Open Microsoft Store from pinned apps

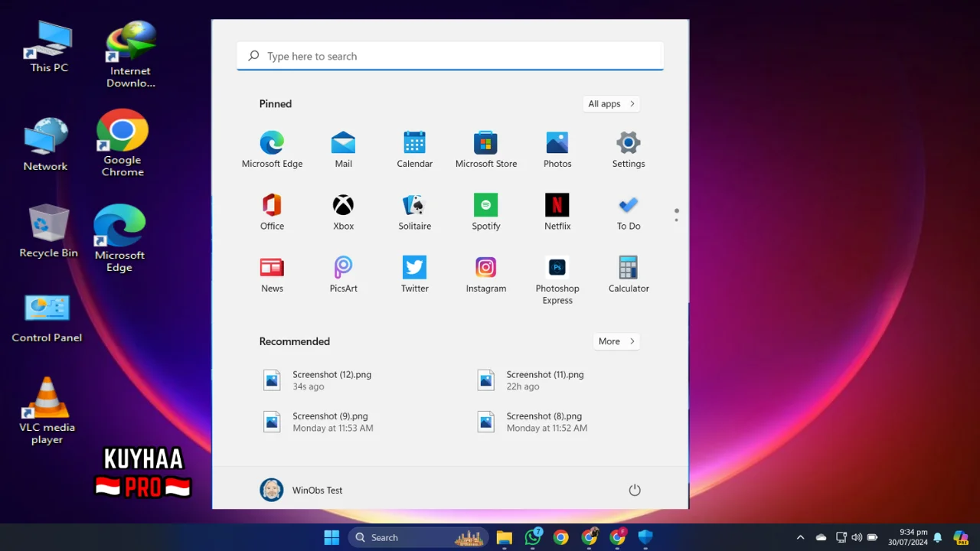pos(485,149)
